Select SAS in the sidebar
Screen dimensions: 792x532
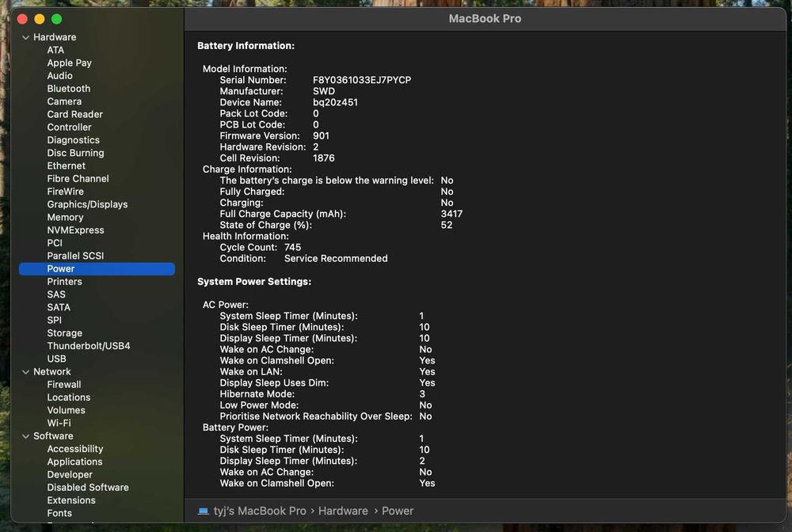56,294
